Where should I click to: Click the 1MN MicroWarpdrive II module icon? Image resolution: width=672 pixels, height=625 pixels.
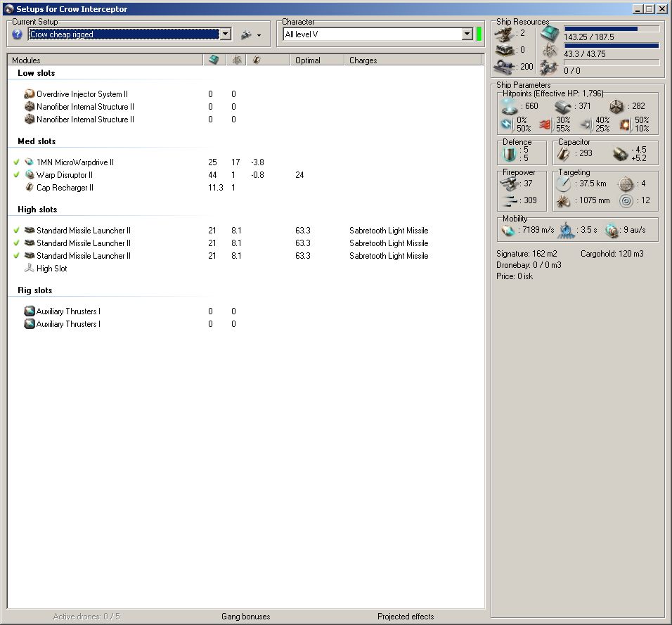(x=29, y=162)
